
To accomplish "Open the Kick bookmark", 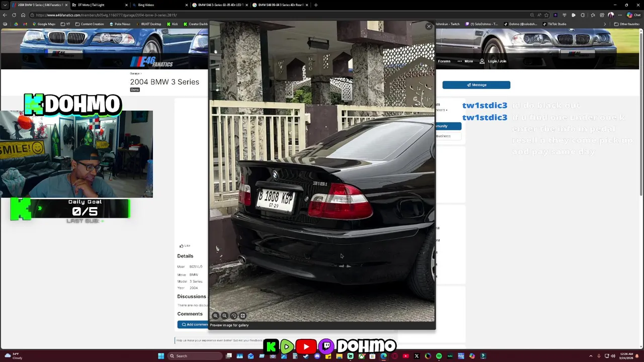I will pyautogui.click(x=173, y=24).
